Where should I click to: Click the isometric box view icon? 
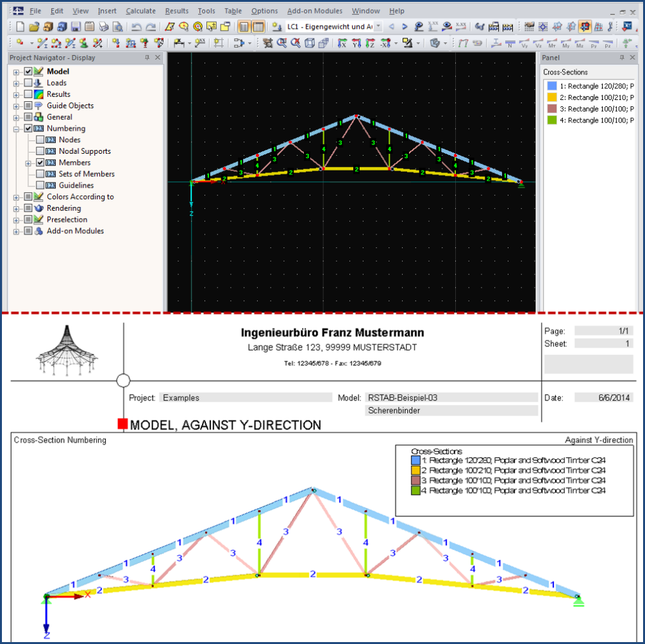[310, 43]
